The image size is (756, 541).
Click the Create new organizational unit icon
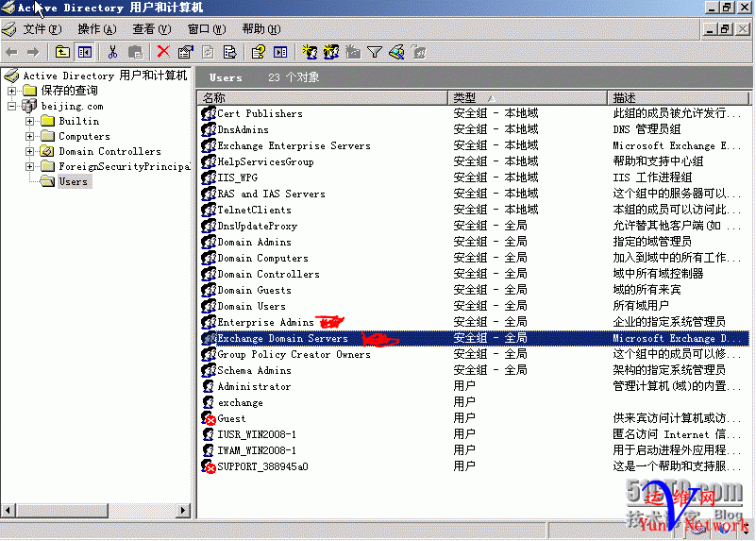[353, 52]
